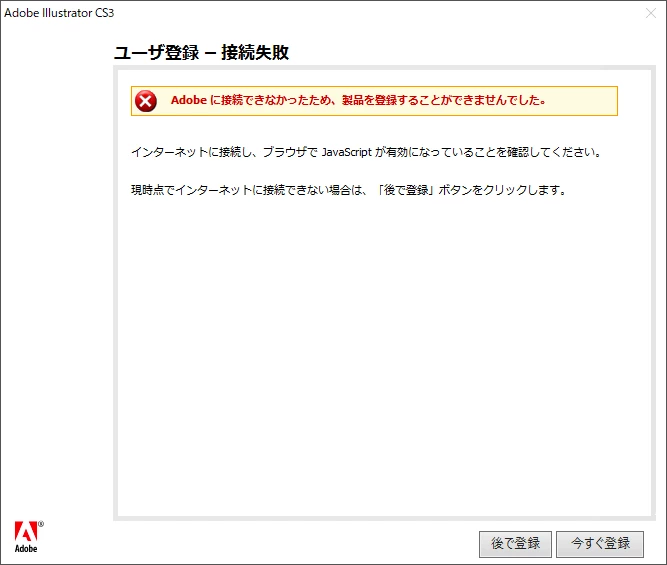Click the line mentioning JavaScript が有効
Screen dimensions: 667x565
[x=366, y=152]
